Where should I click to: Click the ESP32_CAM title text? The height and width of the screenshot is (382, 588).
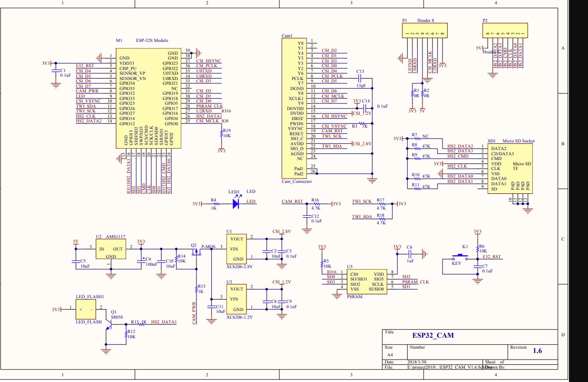click(x=433, y=335)
